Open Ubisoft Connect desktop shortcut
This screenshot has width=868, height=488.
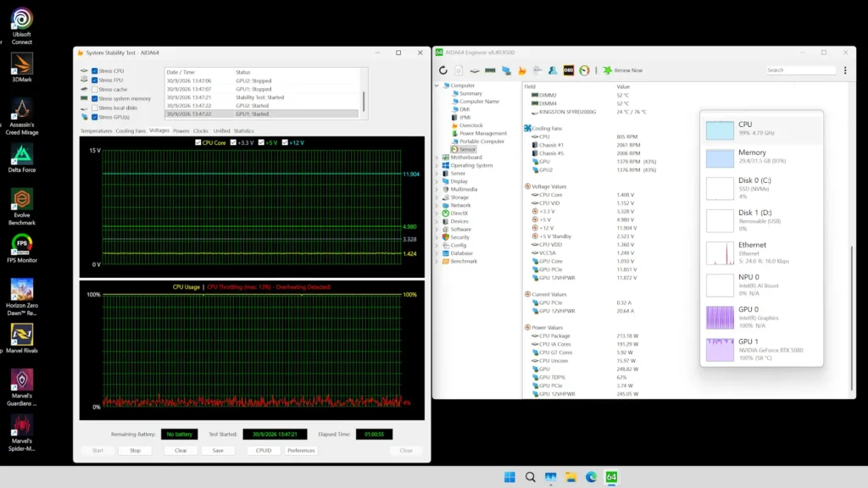(x=21, y=26)
